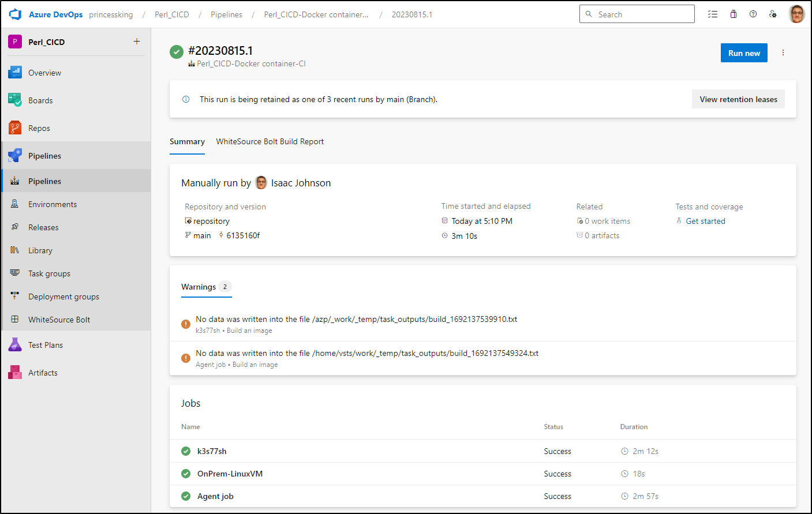Open Repos in the sidebar

click(x=76, y=128)
